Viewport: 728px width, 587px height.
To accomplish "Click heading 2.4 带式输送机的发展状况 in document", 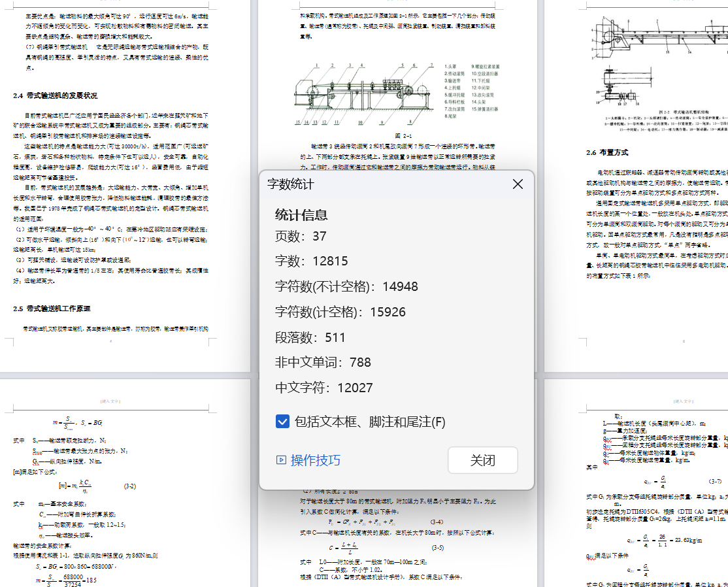I will tap(56, 95).
